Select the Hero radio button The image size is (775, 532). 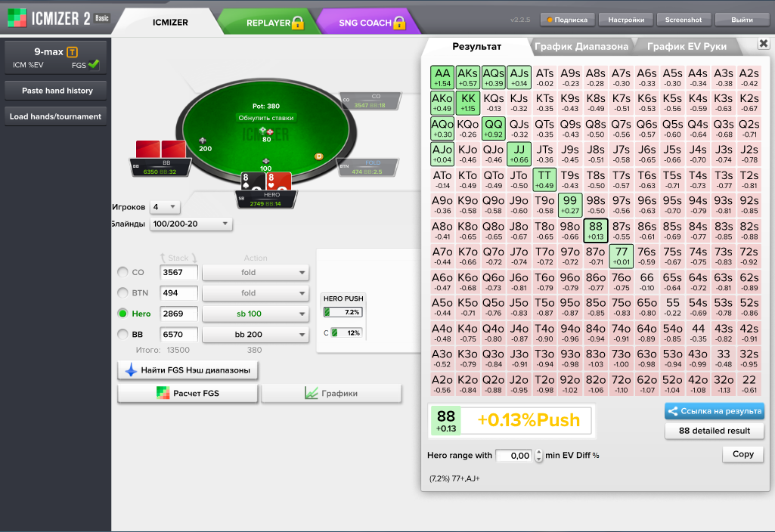[122, 314]
